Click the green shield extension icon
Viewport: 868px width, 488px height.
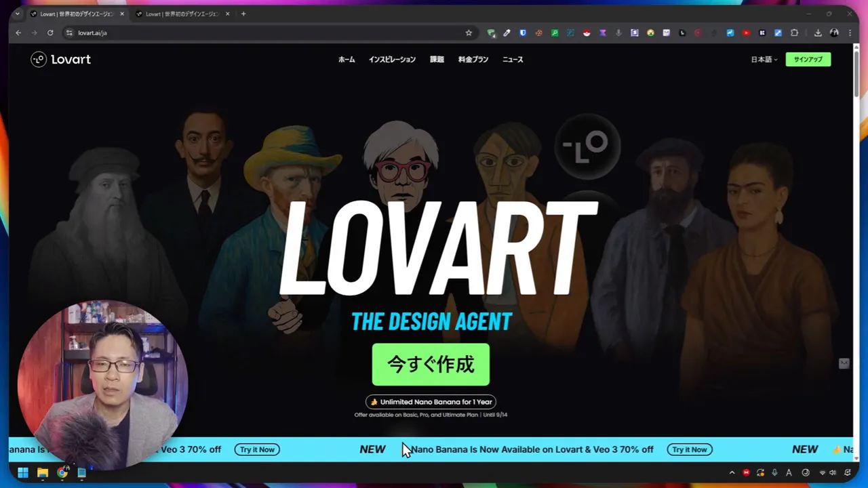point(491,33)
